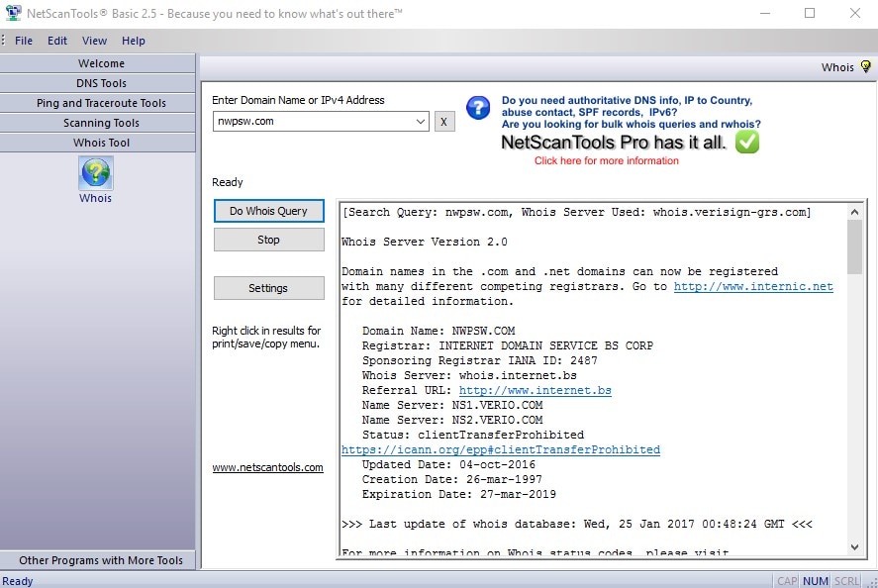Viewport: 878px width, 588px height.
Task: Open Other Programs with More Tools
Action: [98, 560]
